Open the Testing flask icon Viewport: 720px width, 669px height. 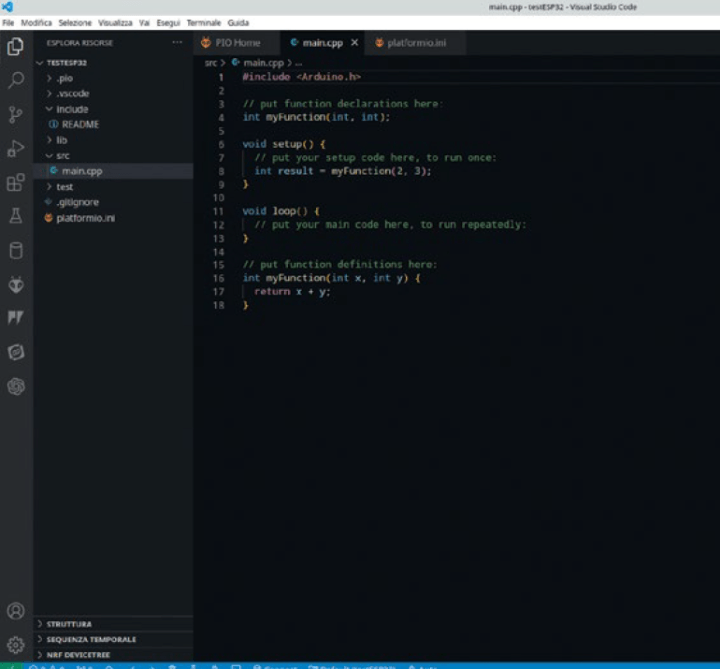[x=16, y=216]
